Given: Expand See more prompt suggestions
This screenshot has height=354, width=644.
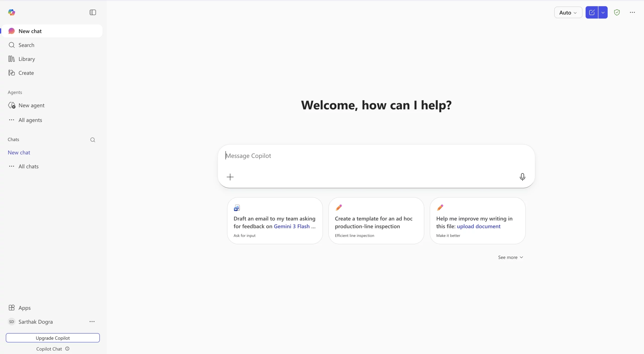Looking at the screenshot, I should tap(510, 257).
